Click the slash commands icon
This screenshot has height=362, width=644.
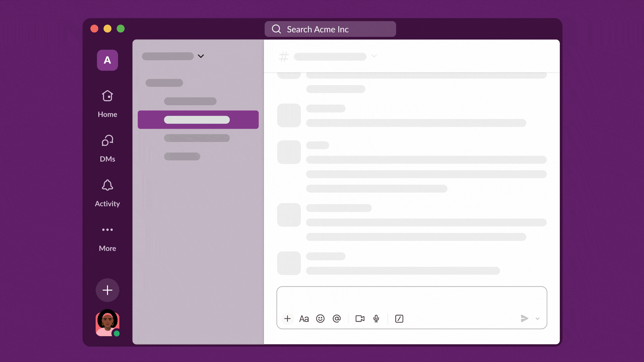click(398, 318)
